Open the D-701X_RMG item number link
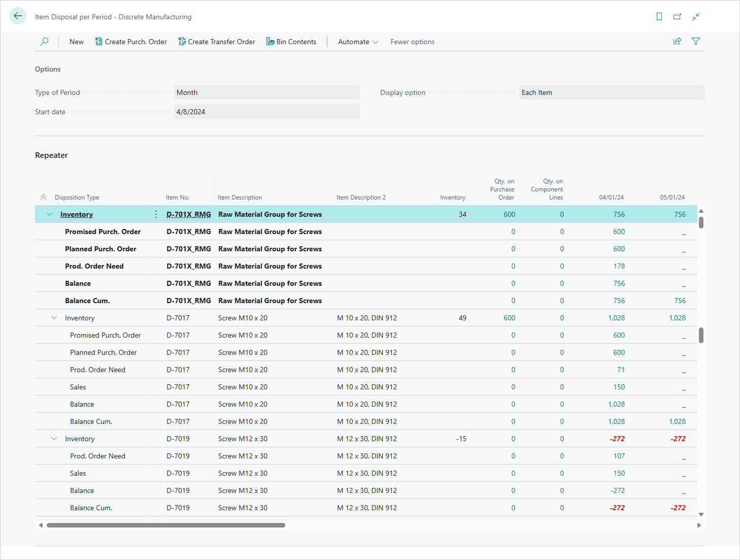740x560 pixels. 188,214
